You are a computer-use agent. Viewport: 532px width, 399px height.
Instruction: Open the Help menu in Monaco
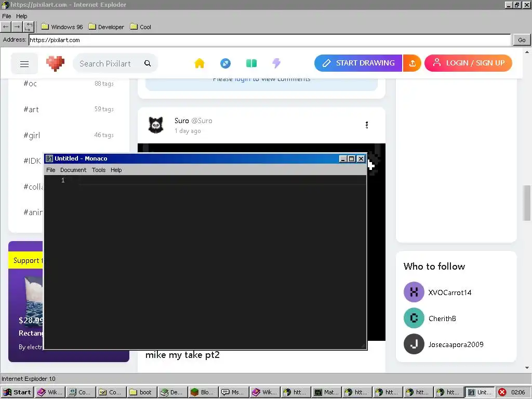coord(116,170)
